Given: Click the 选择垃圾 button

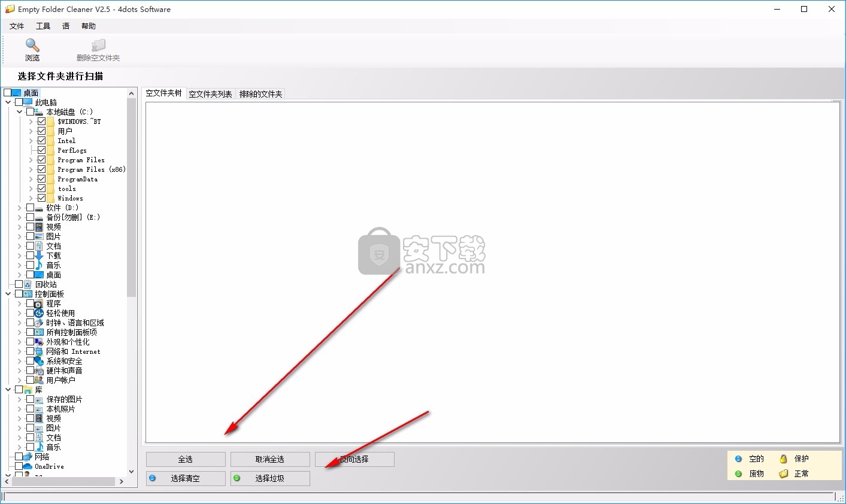Looking at the screenshot, I should coord(270,478).
